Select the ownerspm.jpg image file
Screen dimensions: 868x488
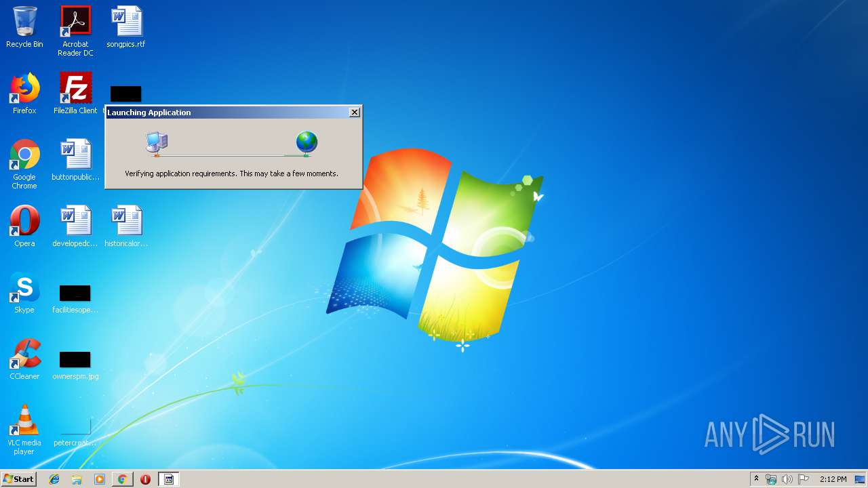coord(75,365)
